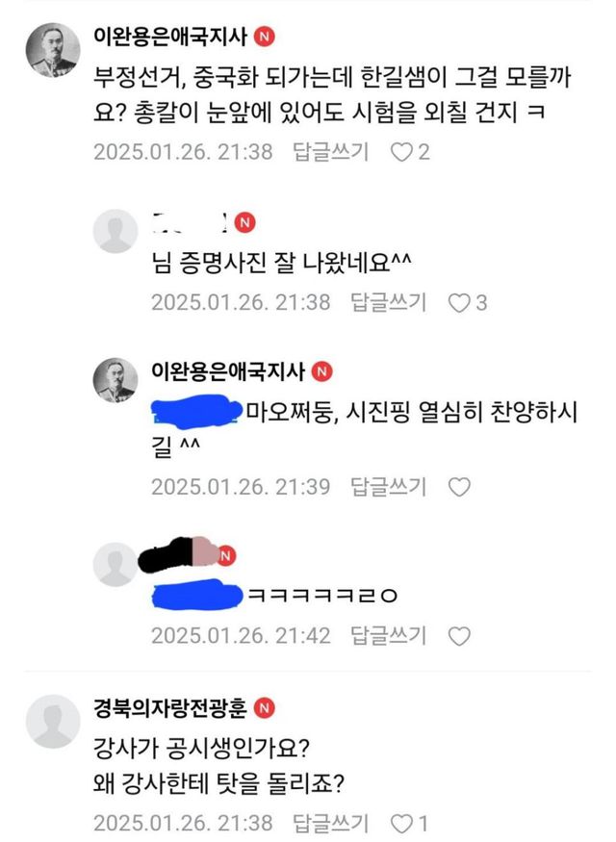
Task: Tap heart on the 증명사진 reply
Action: [x=459, y=303]
